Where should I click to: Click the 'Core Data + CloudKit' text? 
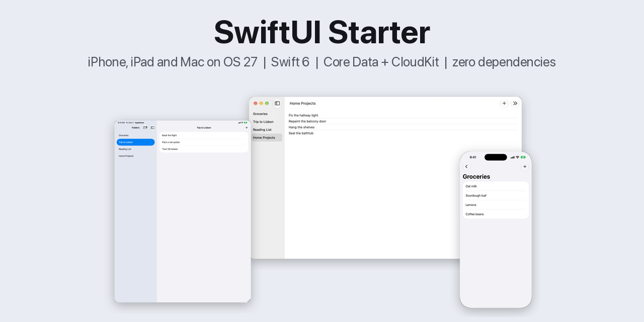[381, 62]
